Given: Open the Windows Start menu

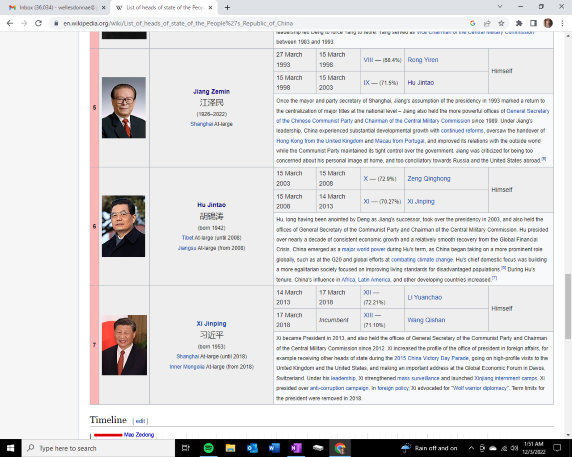Looking at the screenshot, I should (x=11, y=448).
